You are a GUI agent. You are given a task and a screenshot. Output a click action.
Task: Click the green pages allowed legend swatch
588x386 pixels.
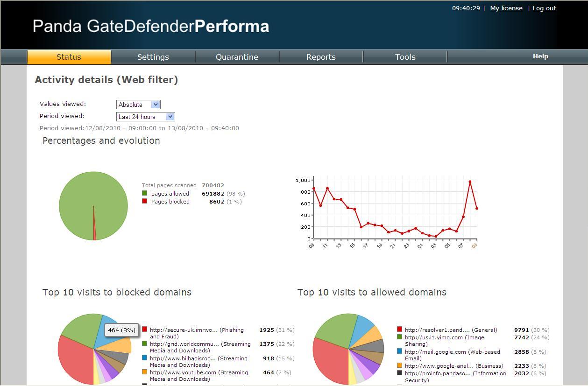145,193
